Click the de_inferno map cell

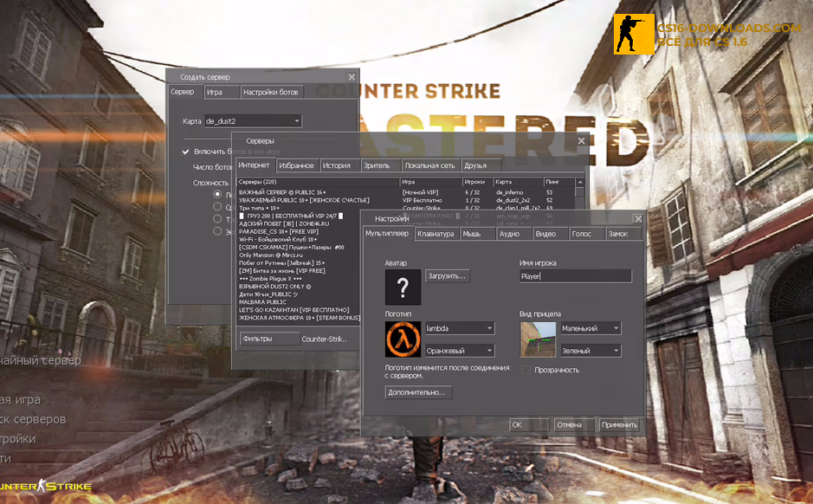pyautogui.click(x=510, y=192)
